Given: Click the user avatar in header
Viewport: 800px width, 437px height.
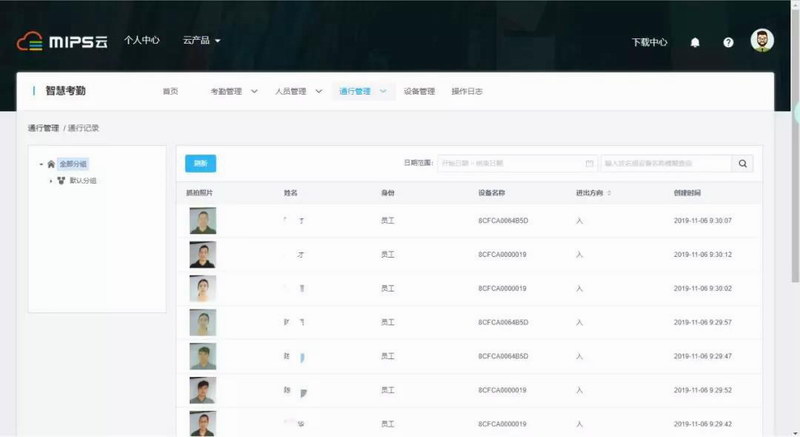Looking at the screenshot, I should click(762, 41).
